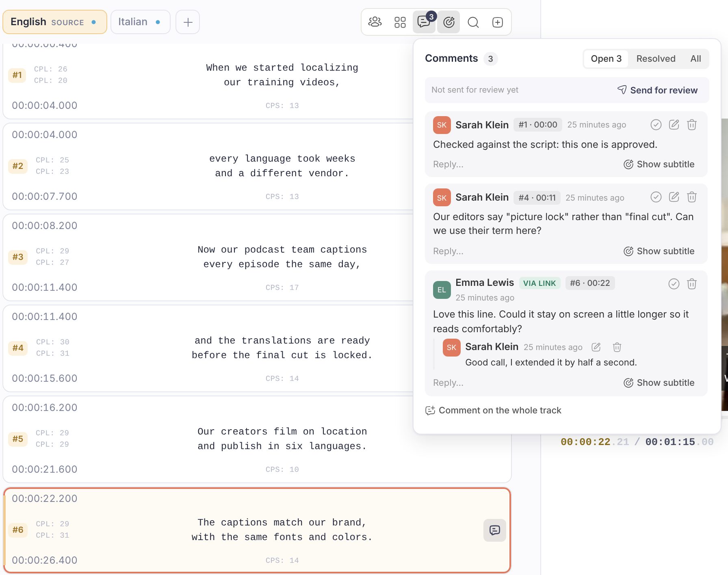The image size is (728, 575).
Task: Delete Emma Lewis's #6 comment
Action: tap(692, 284)
